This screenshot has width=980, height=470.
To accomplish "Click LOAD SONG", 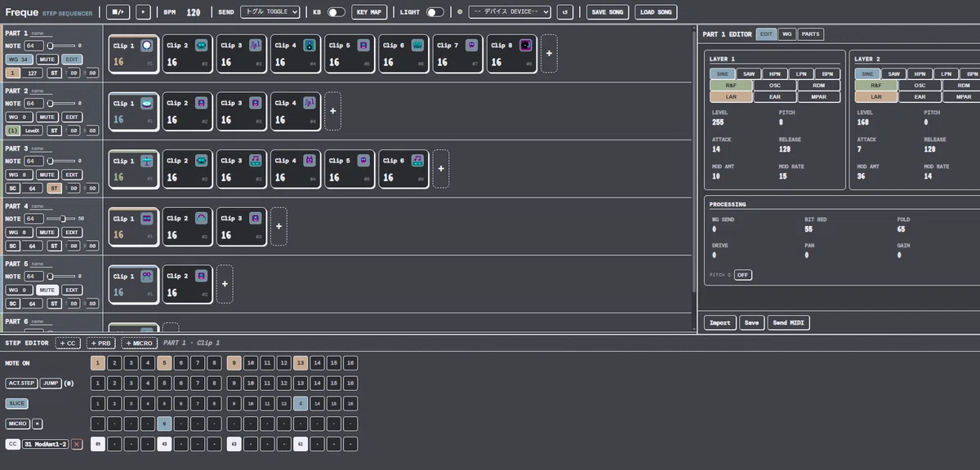I will [x=655, y=12].
